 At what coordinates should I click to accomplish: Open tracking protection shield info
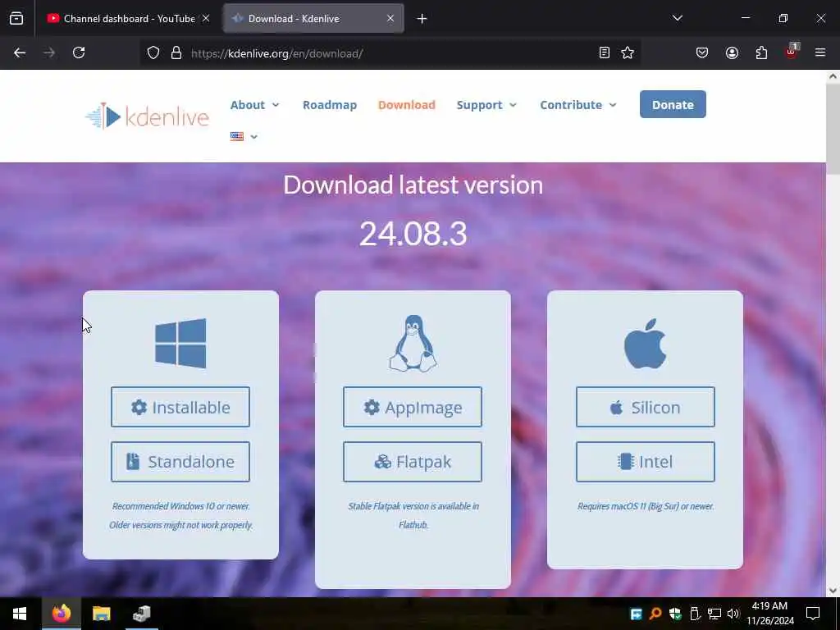click(x=153, y=53)
